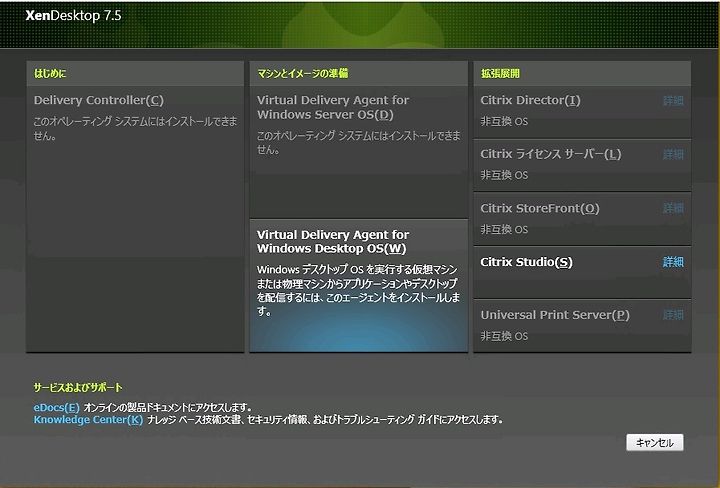Click install-unavailable message under Delivery Controller

(x=135, y=129)
